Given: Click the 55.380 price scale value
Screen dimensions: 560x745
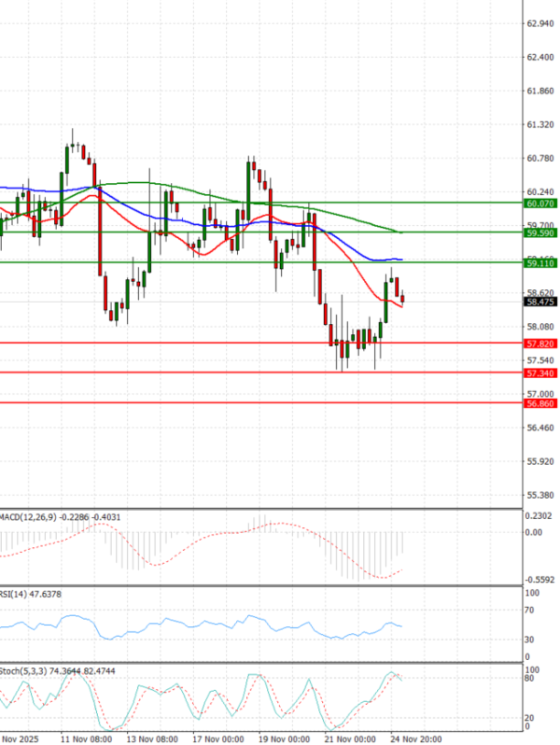Looking at the screenshot, I should 540,495.
